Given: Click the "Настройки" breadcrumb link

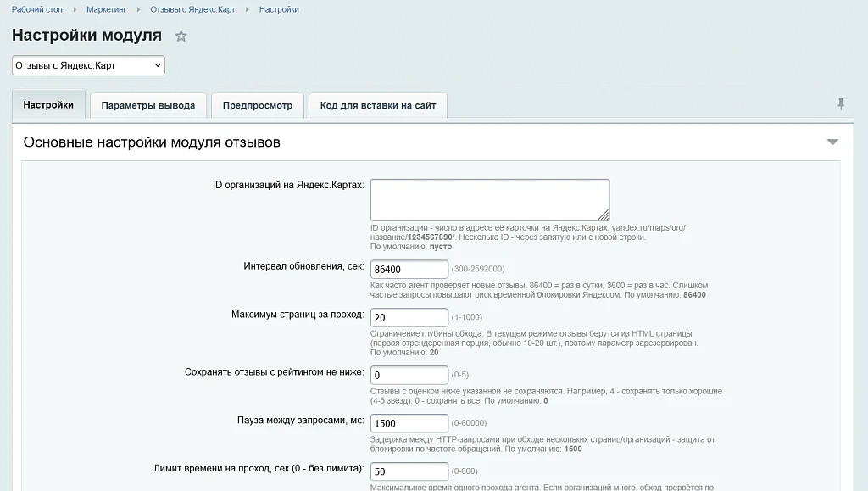Looking at the screenshot, I should [x=279, y=9].
